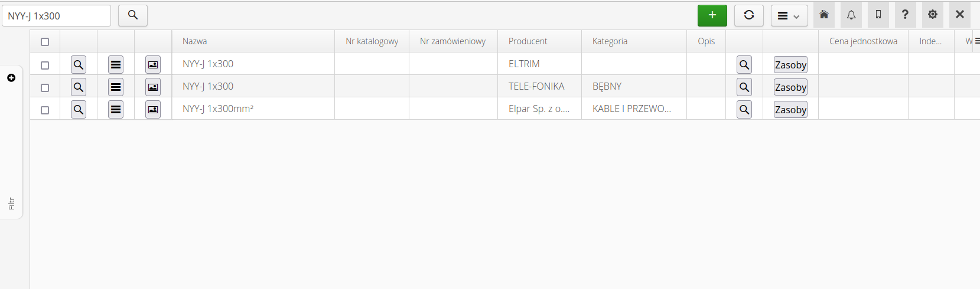Expand the Filtr side panel plus icon
980x289 pixels.
tap(11, 78)
